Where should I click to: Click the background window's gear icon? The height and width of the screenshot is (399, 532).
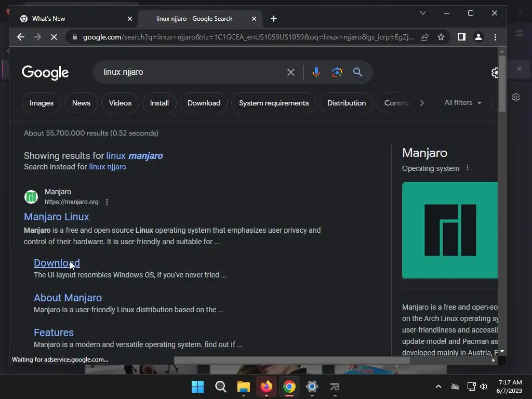pyautogui.click(x=516, y=97)
